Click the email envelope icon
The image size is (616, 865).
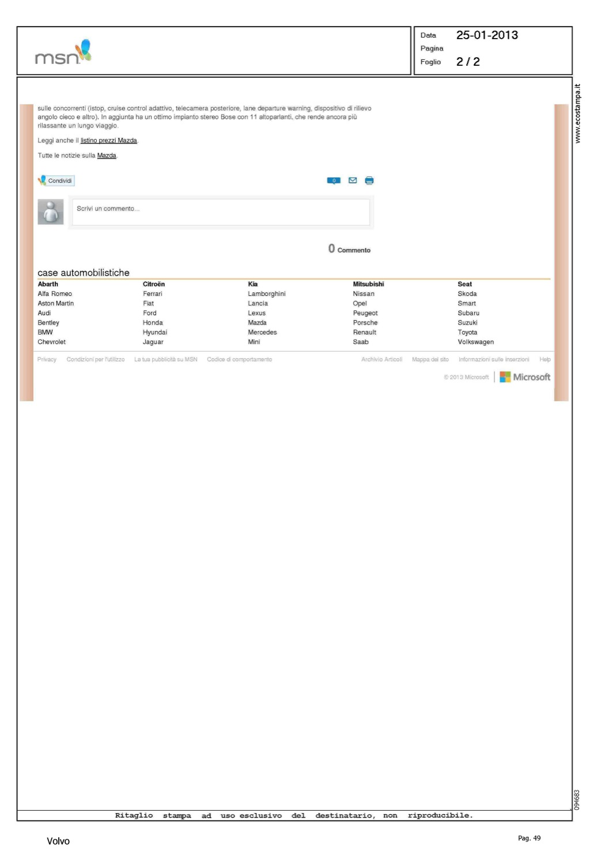click(x=353, y=180)
